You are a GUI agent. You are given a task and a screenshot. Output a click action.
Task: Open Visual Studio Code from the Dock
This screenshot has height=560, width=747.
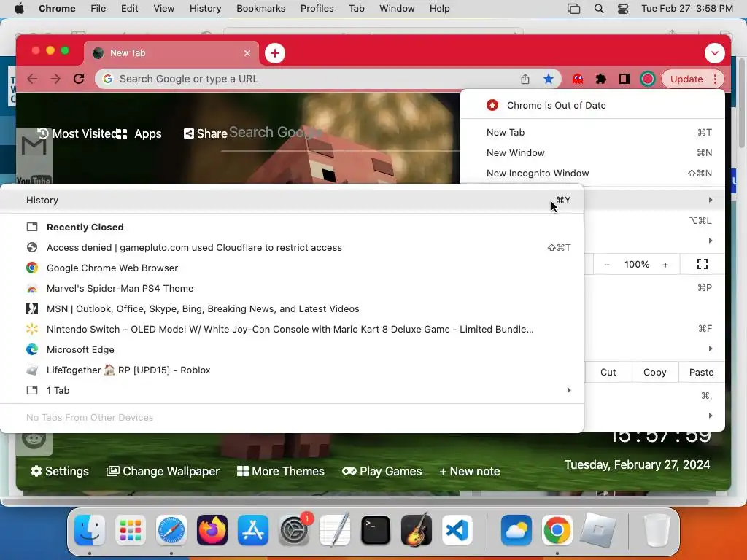pyautogui.click(x=457, y=530)
